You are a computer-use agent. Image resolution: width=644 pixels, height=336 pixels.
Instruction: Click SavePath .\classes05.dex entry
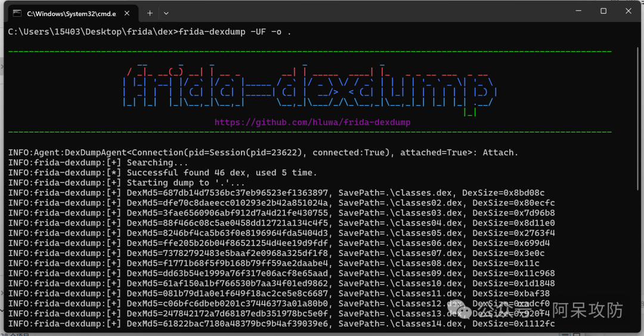click(400, 233)
